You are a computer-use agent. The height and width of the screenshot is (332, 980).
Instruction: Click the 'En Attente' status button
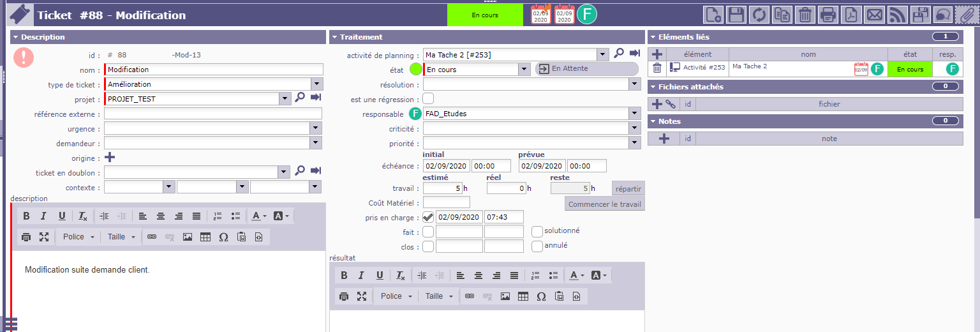(570, 69)
